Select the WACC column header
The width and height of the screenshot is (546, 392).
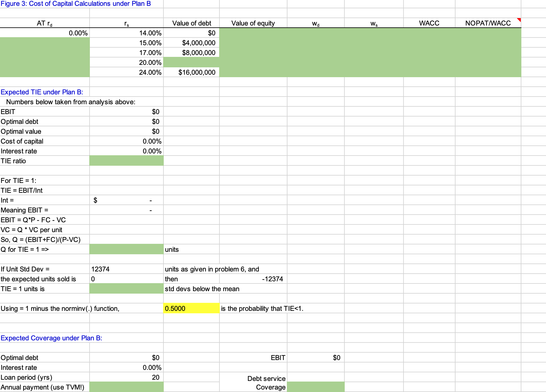point(429,23)
